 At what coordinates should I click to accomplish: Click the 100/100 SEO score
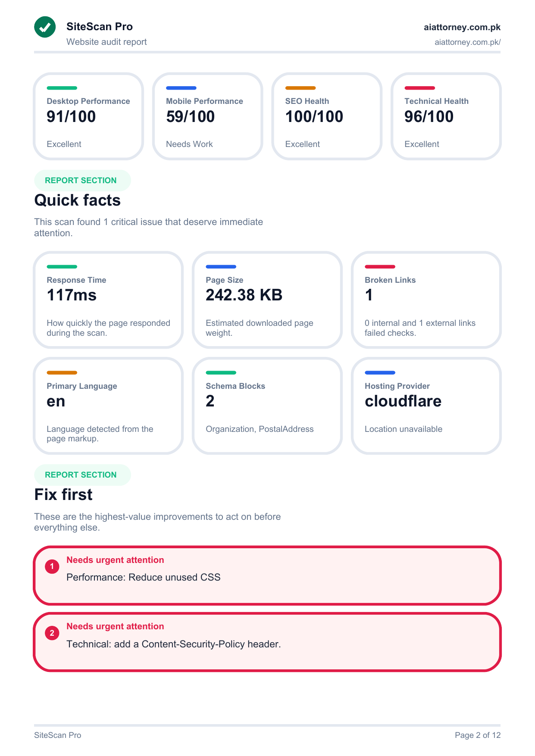pyautogui.click(x=314, y=117)
